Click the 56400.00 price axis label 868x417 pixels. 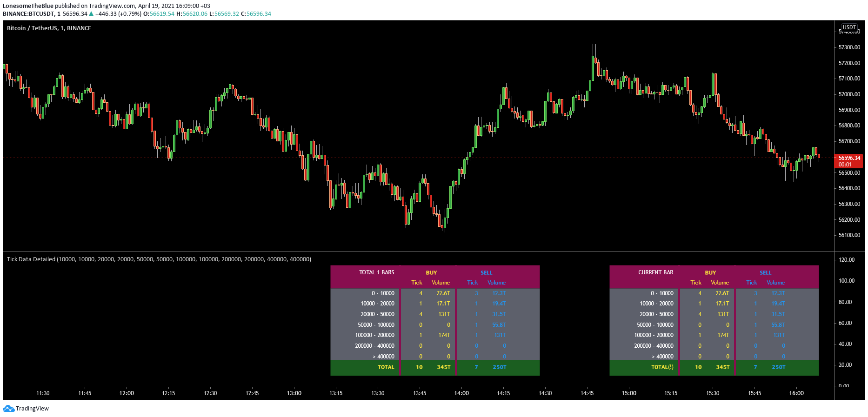pos(849,188)
